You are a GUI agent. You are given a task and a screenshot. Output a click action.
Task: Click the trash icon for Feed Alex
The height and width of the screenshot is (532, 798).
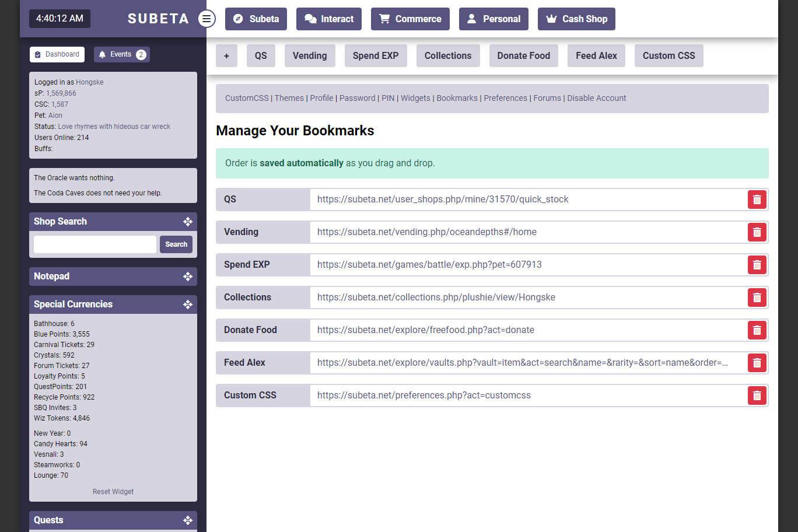pos(757,363)
